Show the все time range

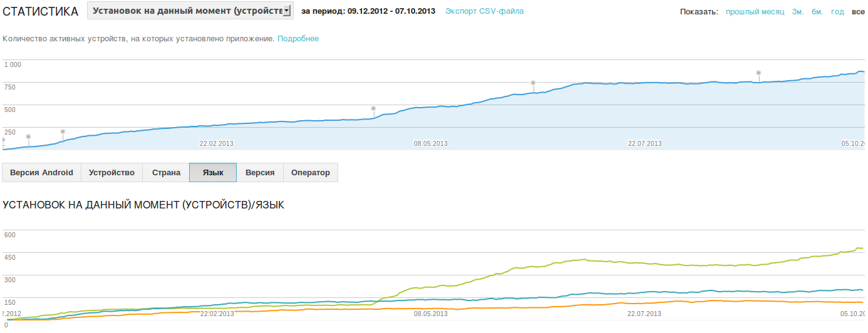pyautogui.click(x=857, y=12)
